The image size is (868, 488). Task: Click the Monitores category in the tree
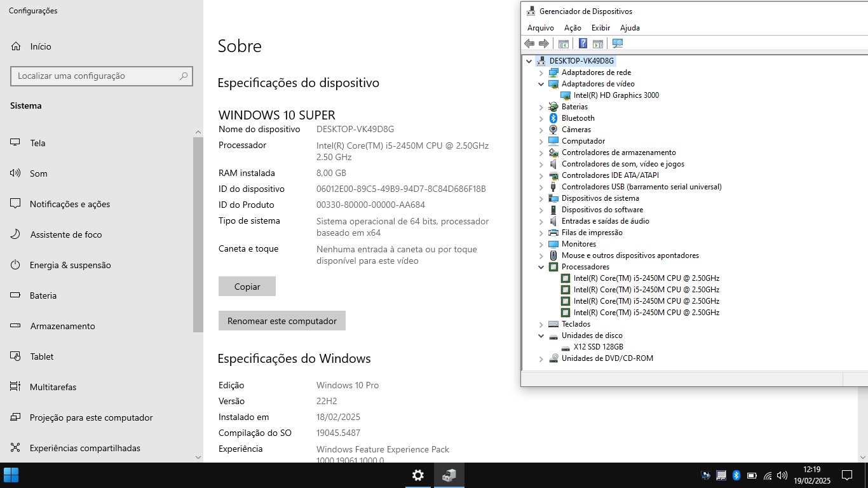tap(578, 244)
